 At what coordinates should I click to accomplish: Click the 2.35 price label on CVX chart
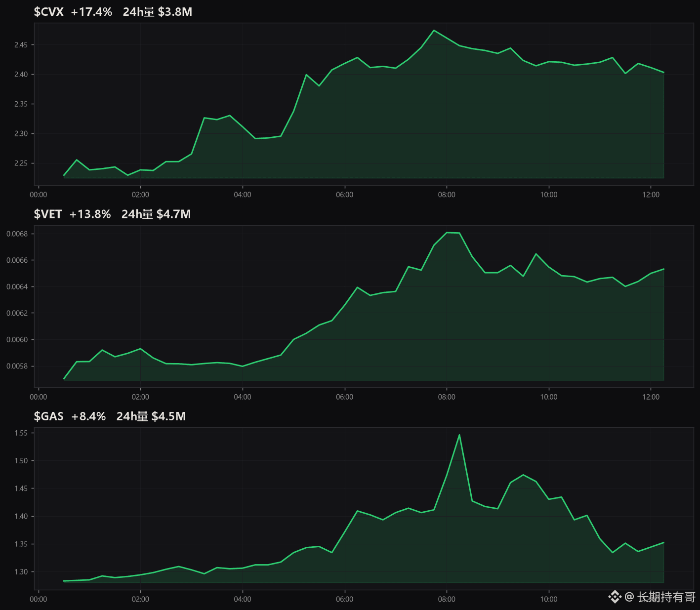click(21, 104)
